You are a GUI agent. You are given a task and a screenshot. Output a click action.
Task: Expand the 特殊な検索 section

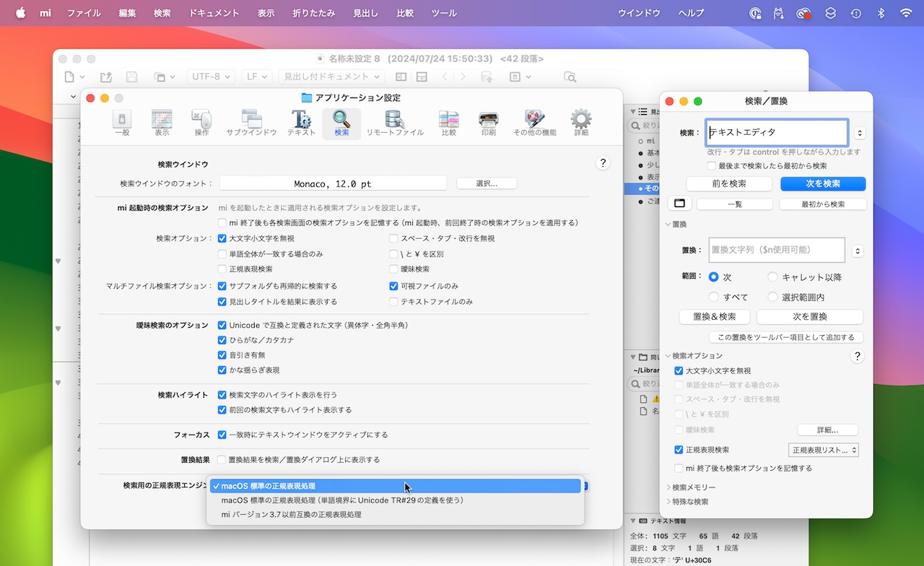pos(668,502)
